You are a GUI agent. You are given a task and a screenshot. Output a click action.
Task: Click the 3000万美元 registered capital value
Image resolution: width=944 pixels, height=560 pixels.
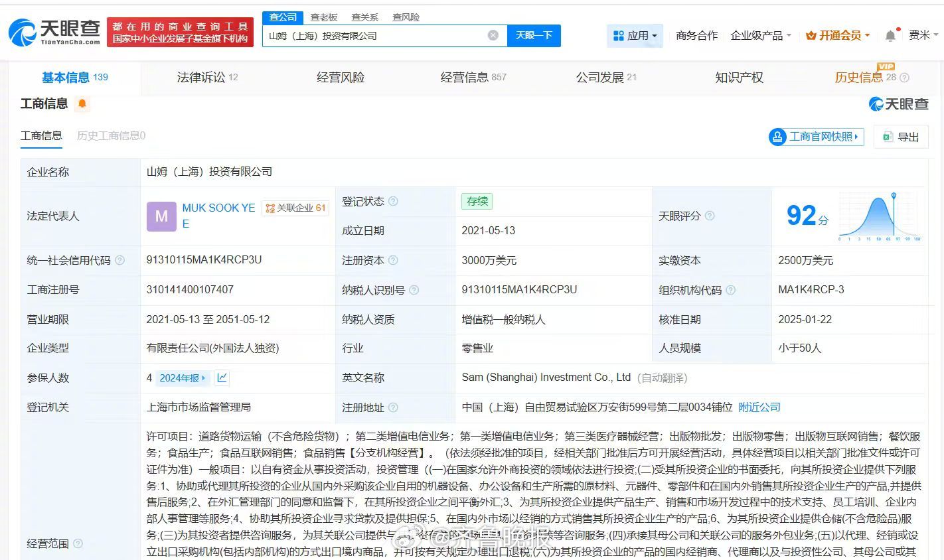click(x=489, y=261)
